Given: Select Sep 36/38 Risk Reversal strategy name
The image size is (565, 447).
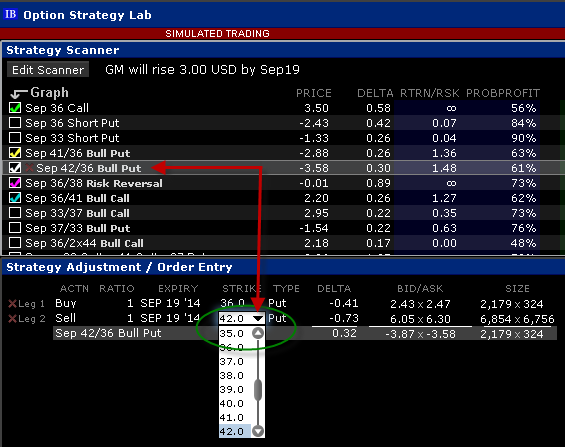Looking at the screenshot, I should tap(94, 183).
